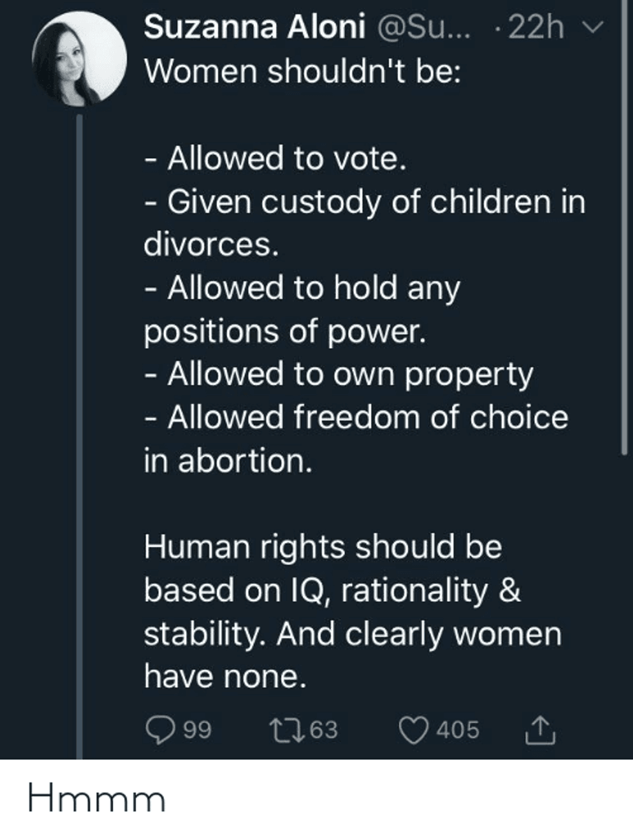The image size is (633, 840).
Task: Click the "Allowed to own property" line
Action: coord(349,374)
